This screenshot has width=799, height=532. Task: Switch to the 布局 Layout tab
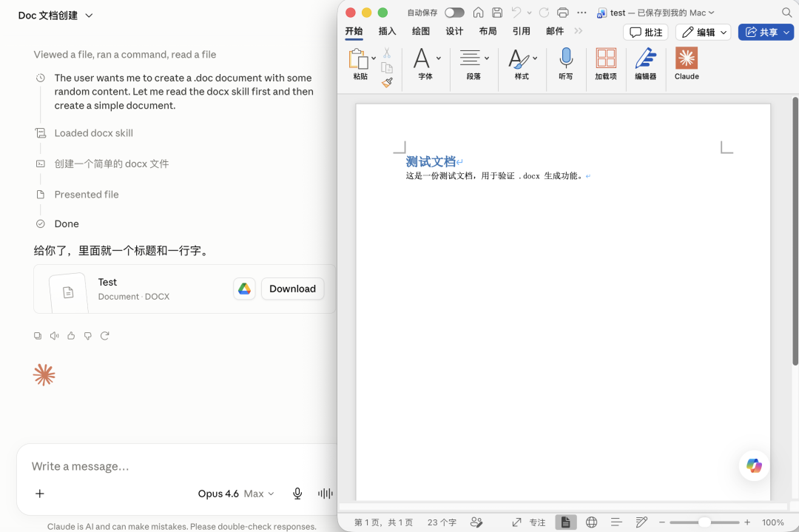pos(488,32)
